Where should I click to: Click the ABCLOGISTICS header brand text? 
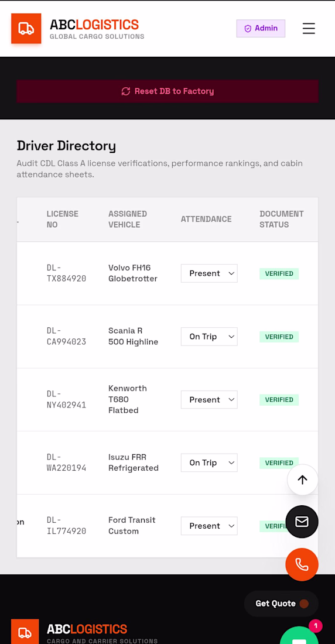94,25
